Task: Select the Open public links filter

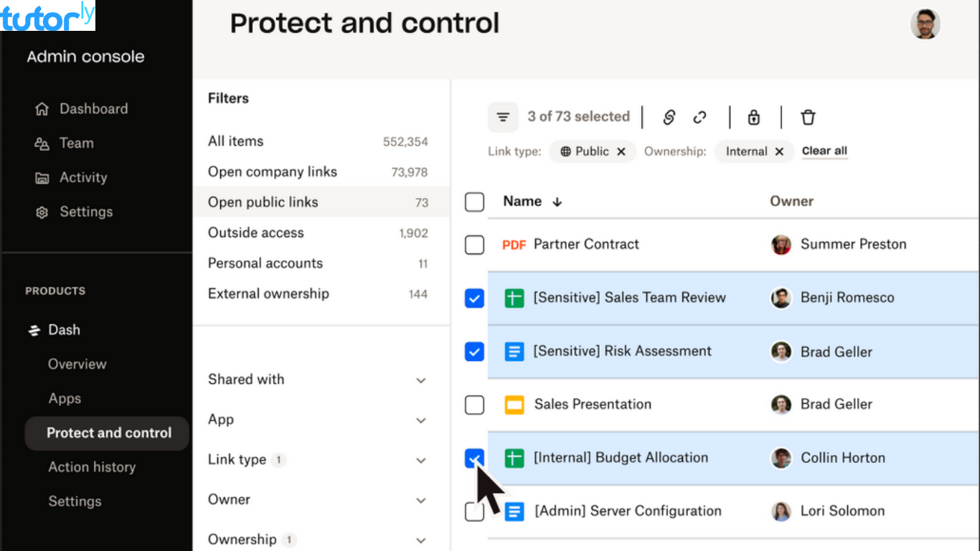Action: 263,202
